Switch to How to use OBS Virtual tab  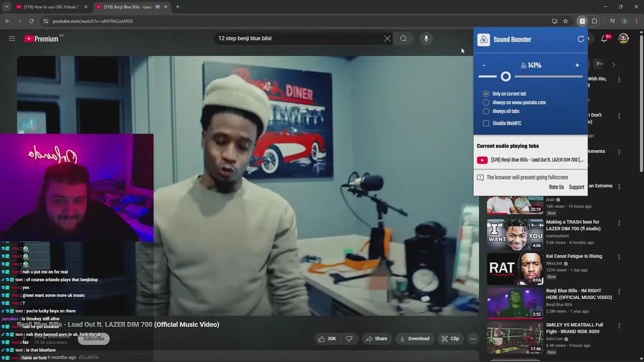52,7
